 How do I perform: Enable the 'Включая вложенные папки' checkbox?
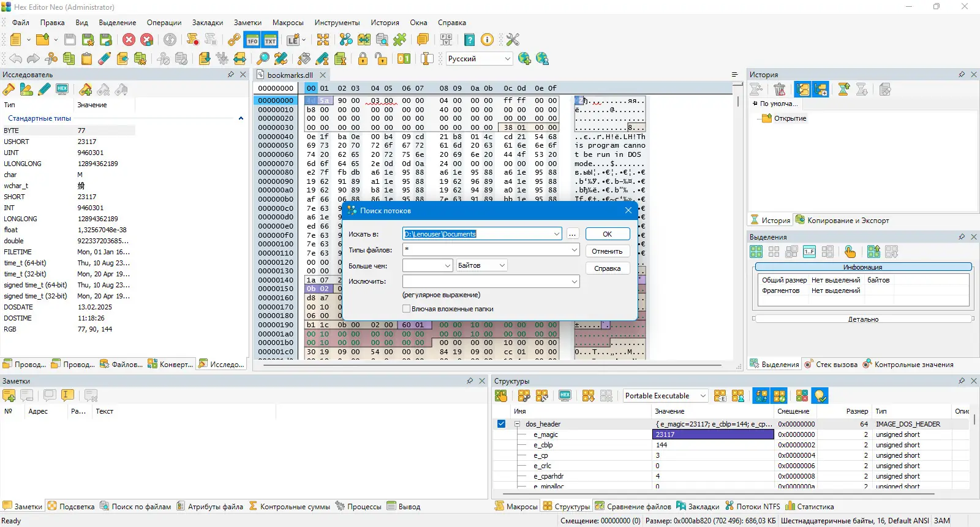click(406, 309)
